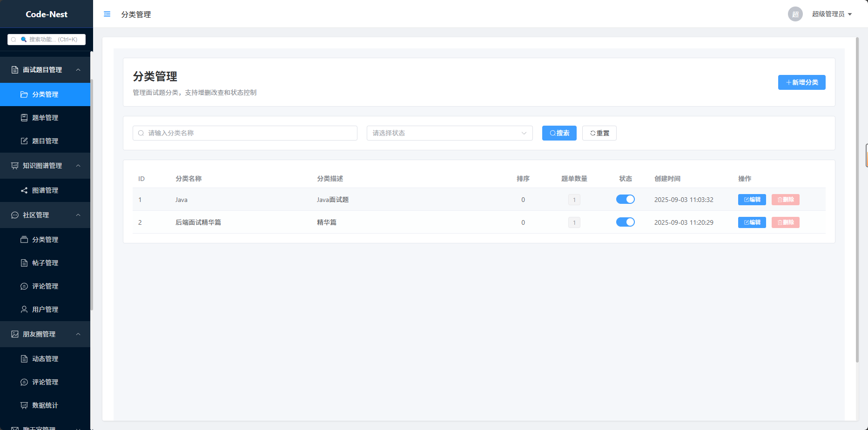Click the 编辑 button for Java row
Viewport: 868px width, 430px height.
click(752, 200)
